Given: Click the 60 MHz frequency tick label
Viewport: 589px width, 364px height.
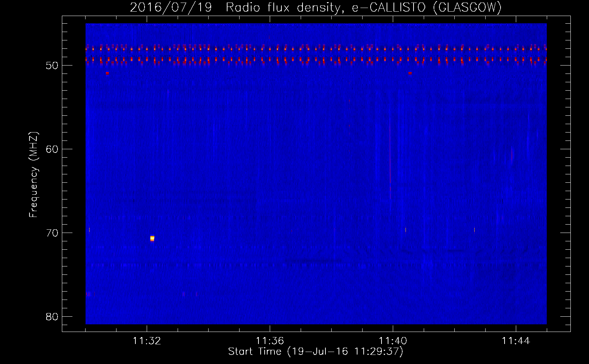Looking at the screenshot, I should (x=52, y=149).
